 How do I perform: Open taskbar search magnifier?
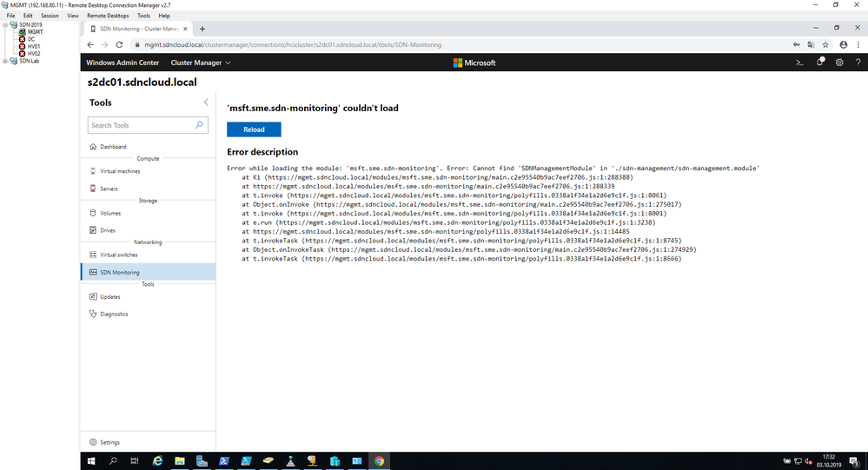coord(113,460)
